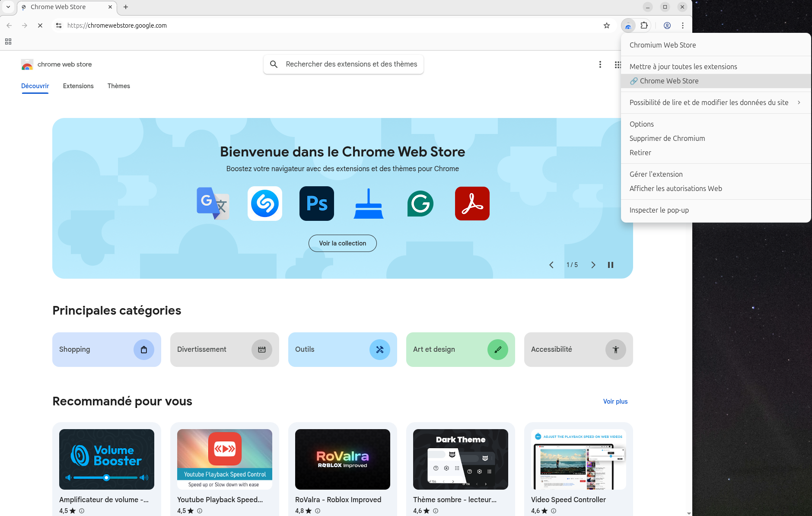Open the tab search dropdown arrow
The width and height of the screenshot is (812, 516).
[x=8, y=7]
